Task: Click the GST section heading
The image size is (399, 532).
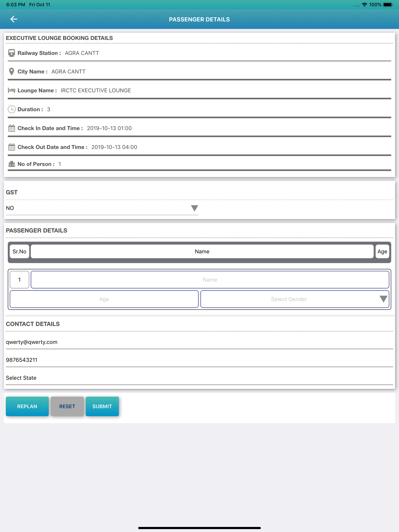Action: click(x=11, y=192)
